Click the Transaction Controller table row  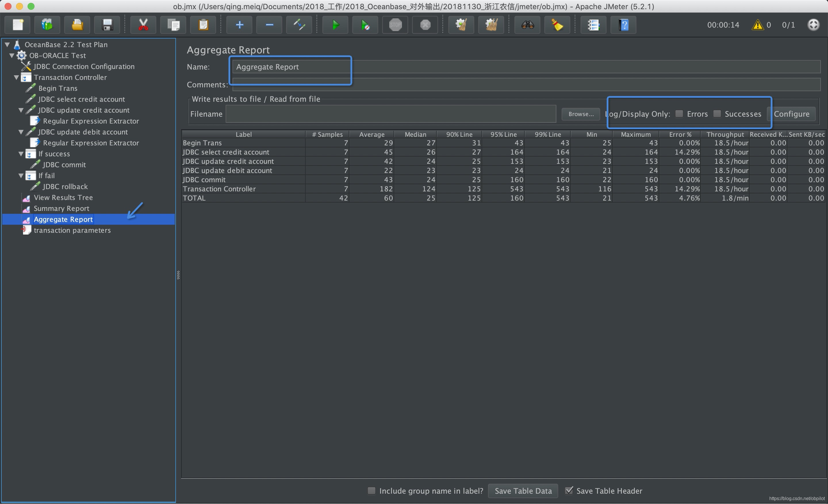503,189
